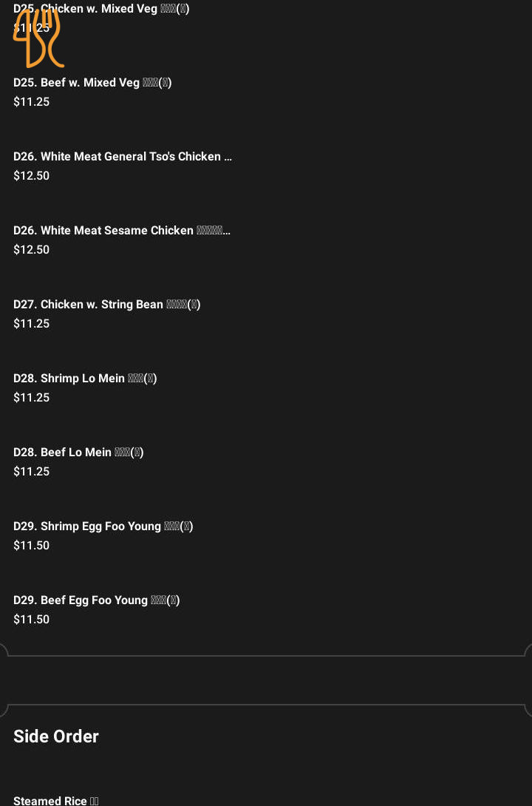Select the Steamed Rice side item
Viewport: 532px width, 806px height.
tap(56, 801)
